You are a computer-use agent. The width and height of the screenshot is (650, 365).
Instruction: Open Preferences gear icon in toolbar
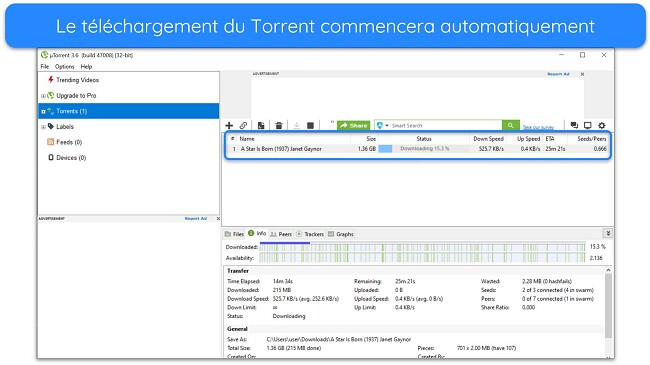(602, 125)
